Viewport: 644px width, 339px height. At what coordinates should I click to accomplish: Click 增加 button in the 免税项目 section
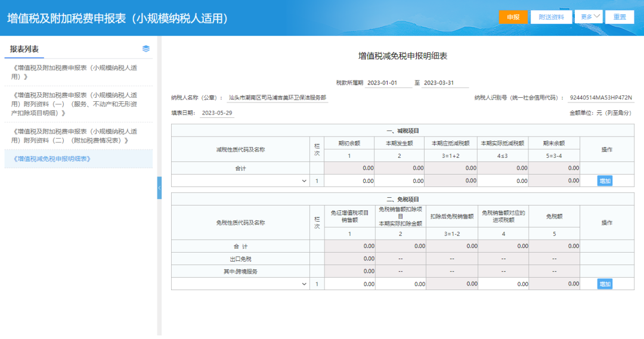coord(605,284)
